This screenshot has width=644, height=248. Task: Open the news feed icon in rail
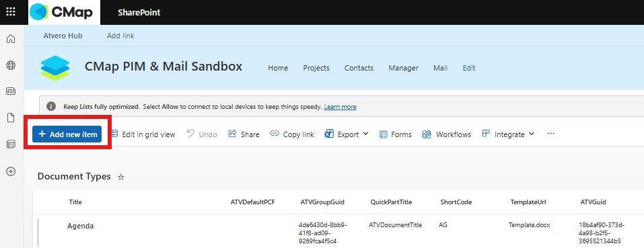pyautogui.click(x=11, y=91)
